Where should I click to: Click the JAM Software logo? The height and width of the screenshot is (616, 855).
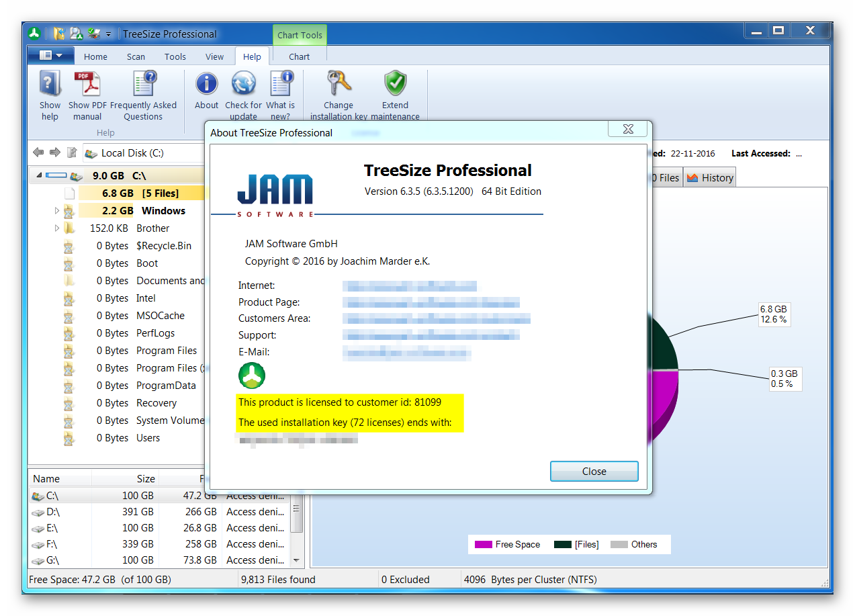(275, 195)
